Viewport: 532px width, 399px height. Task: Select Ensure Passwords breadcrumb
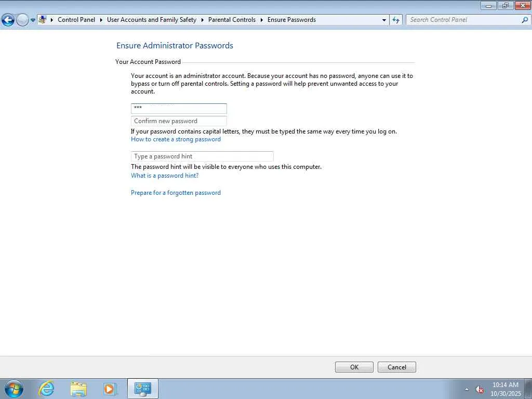click(291, 20)
